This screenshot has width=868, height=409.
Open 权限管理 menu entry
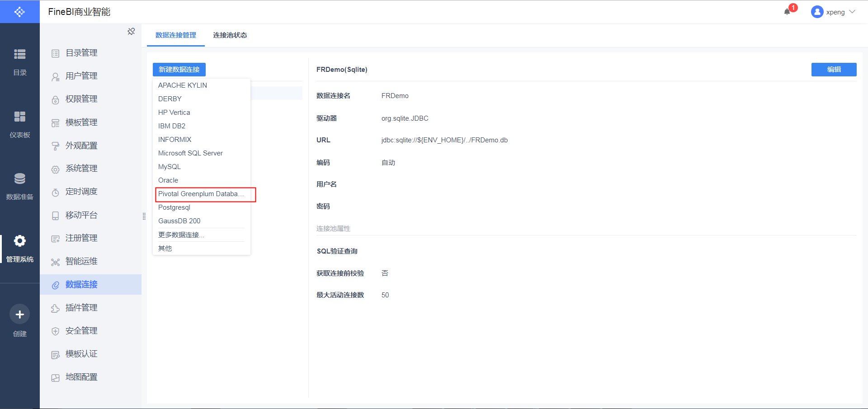90,99
